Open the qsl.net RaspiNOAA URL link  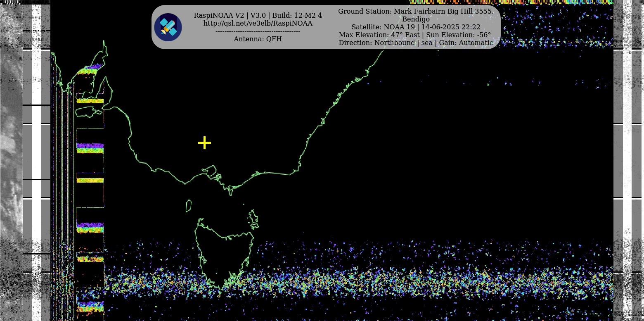pyautogui.click(x=258, y=24)
